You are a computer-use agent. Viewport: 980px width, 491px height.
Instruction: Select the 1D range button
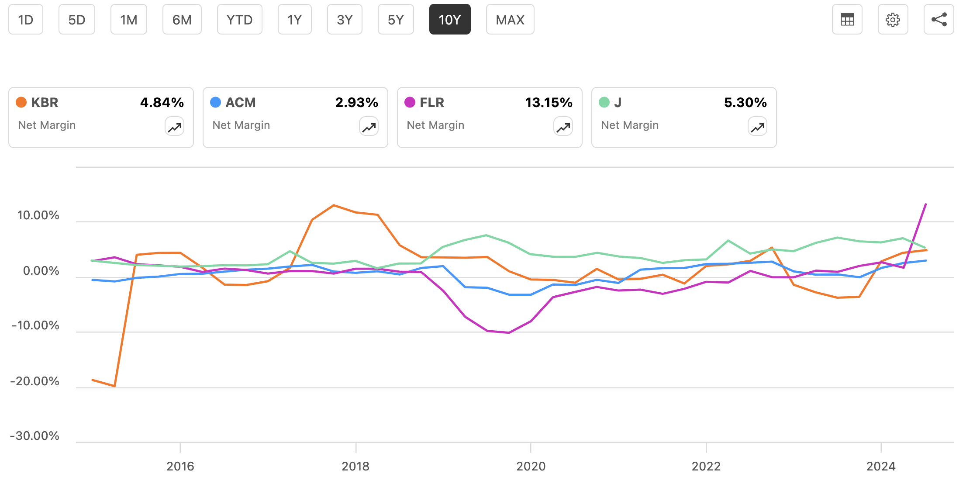pos(25,19)
